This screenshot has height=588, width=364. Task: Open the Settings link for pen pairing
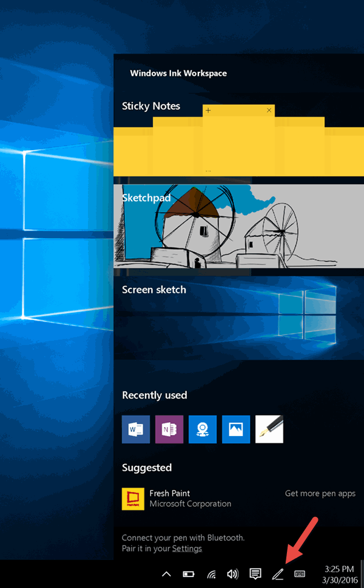coord(187,549)
